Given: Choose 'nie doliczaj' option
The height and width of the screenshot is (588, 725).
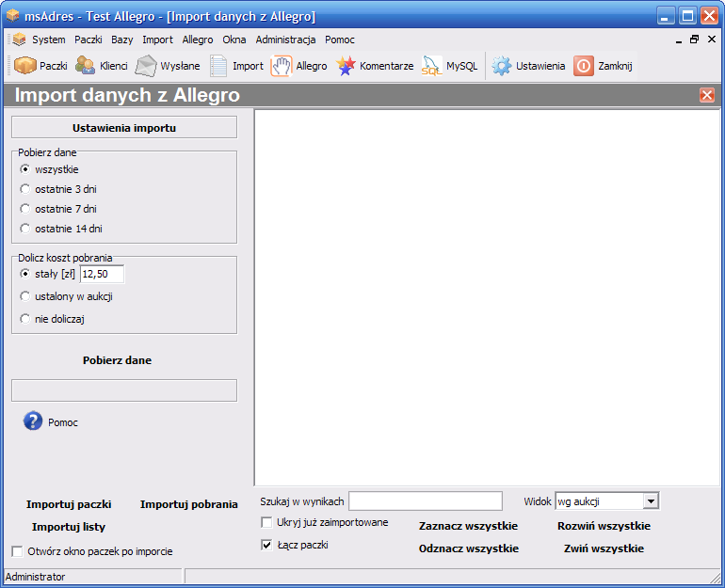Looking at the screenshot, I should pyautogui.click(x=25, y=319).
